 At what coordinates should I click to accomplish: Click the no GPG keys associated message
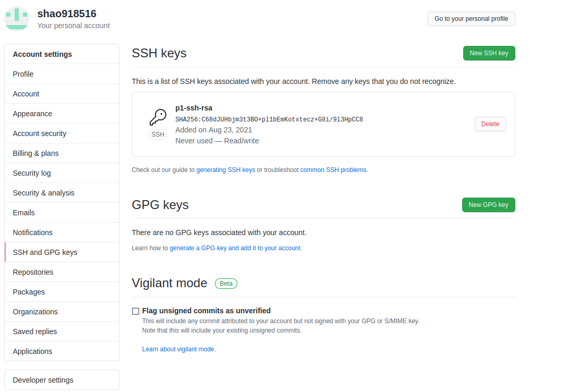coord(219,232)
